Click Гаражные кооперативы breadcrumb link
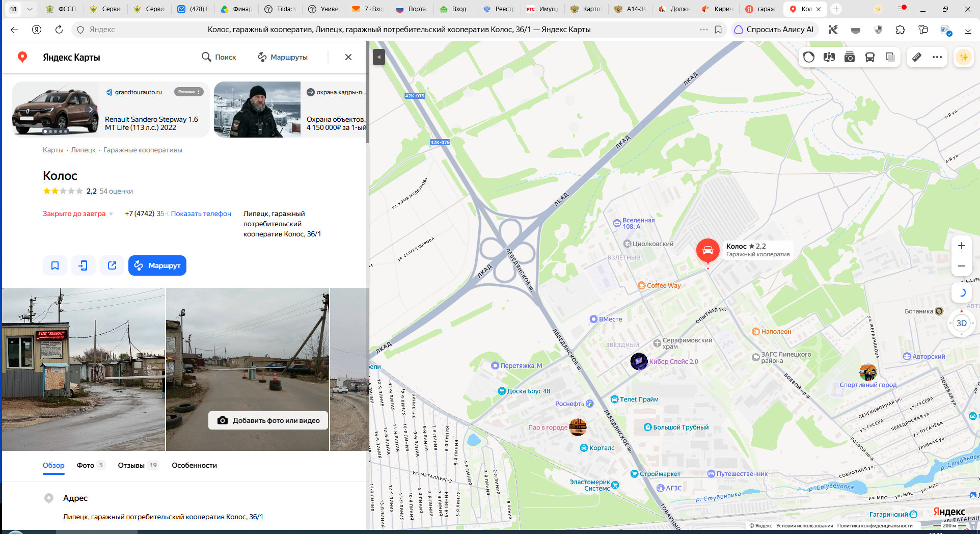This screenshot has width=980, height=534. coord(143,150)
